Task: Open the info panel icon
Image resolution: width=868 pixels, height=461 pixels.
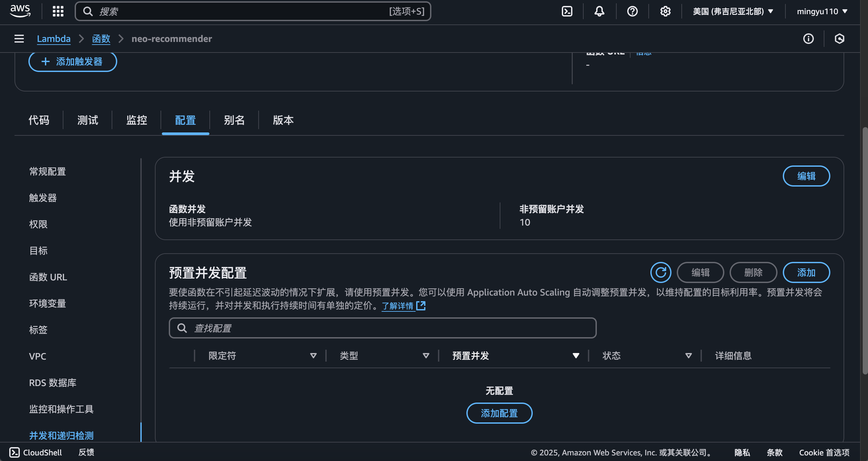Action: pyautogui.click(x=808, y=39)
